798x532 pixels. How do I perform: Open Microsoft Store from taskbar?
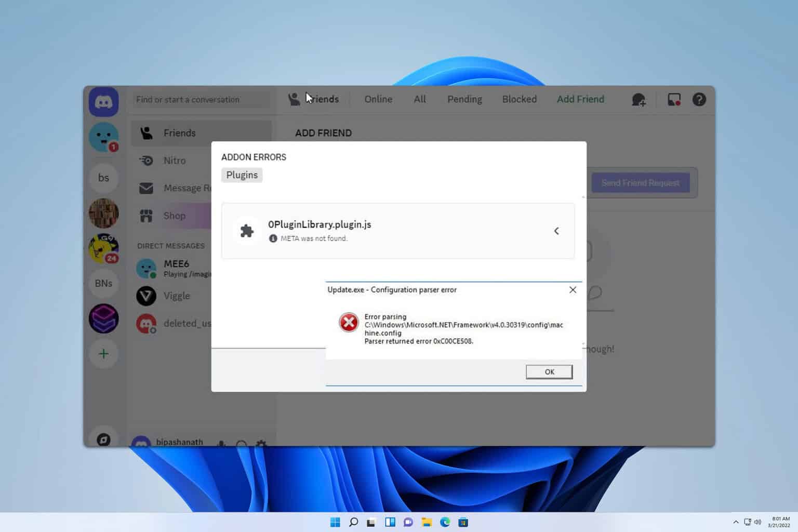(x=463, y=522)
